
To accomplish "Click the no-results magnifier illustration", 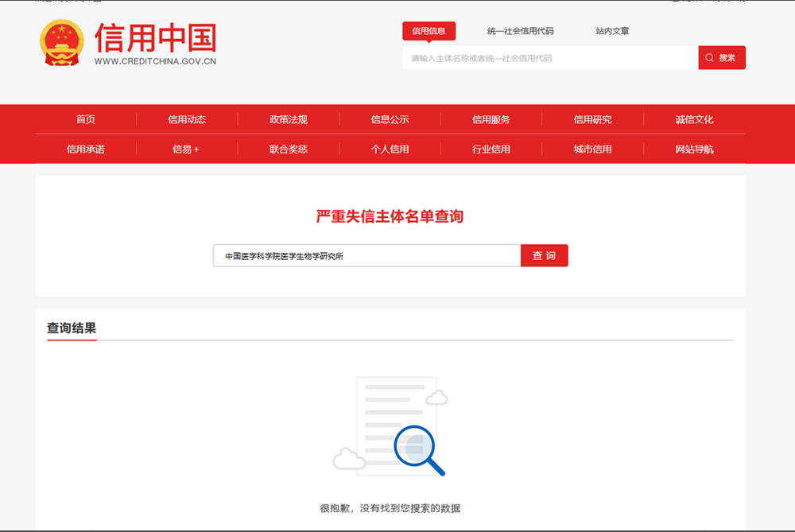I will [x=390, y=426].
